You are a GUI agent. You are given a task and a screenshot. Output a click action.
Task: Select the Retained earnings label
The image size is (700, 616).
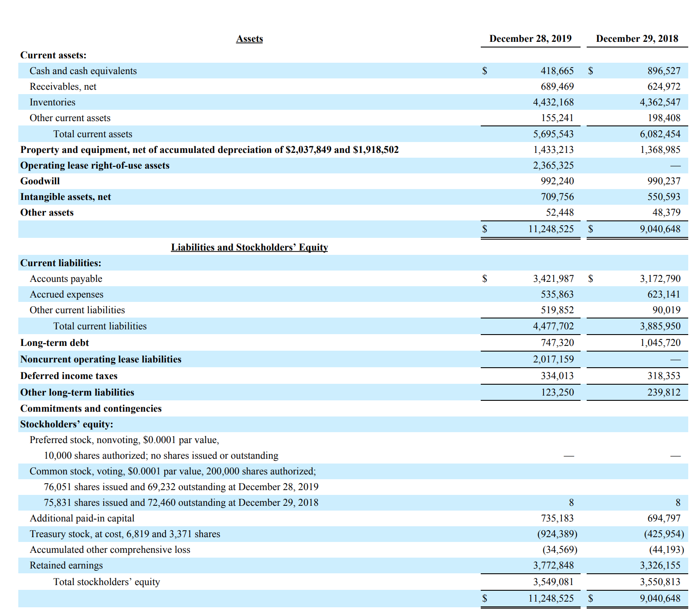point(66,565)
